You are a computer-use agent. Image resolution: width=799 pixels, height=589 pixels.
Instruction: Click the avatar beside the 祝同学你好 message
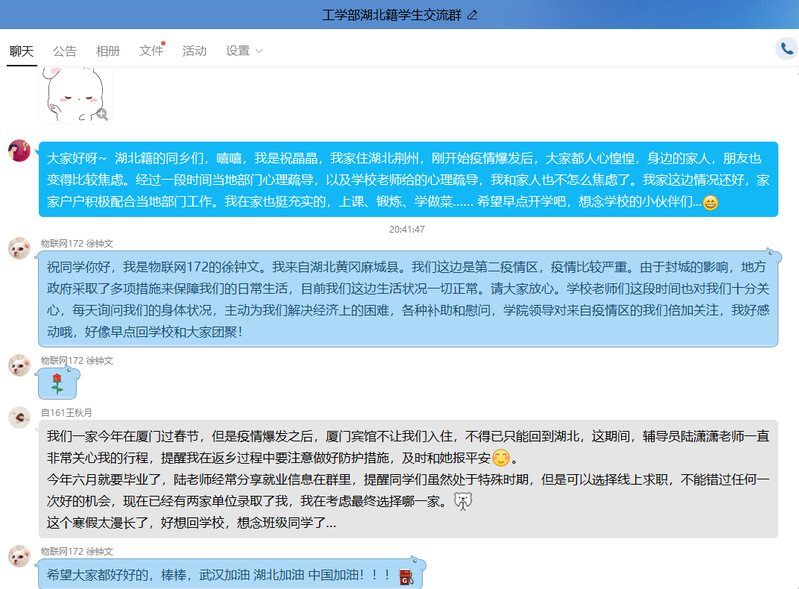pyautogui.click(x=18, y=248)
